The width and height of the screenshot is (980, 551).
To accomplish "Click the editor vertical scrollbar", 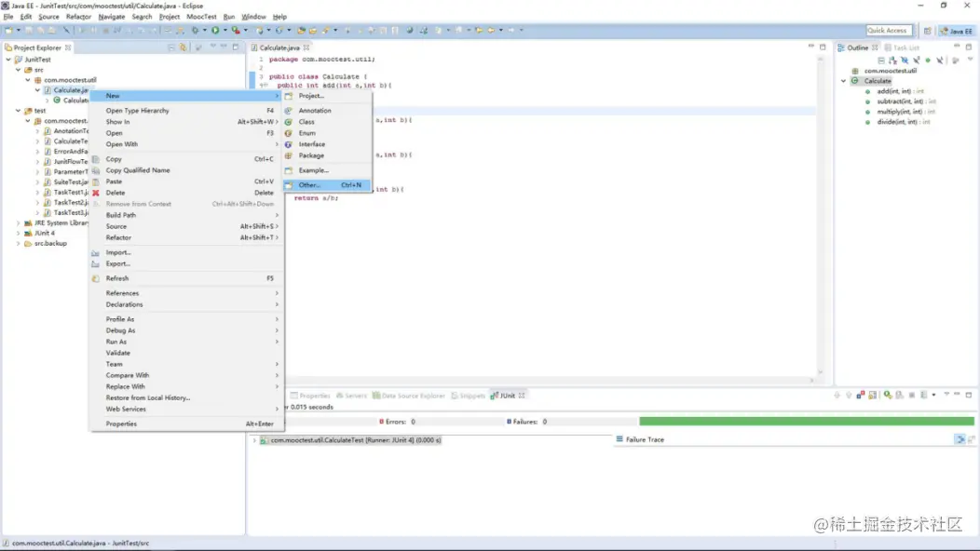I will point(820,216).
